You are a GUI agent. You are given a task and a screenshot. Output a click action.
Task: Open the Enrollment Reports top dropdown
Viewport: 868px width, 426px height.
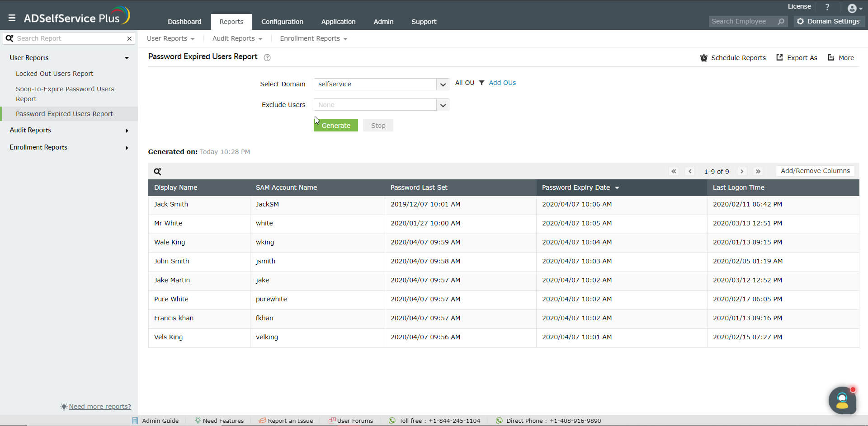(x=313, y=38)
